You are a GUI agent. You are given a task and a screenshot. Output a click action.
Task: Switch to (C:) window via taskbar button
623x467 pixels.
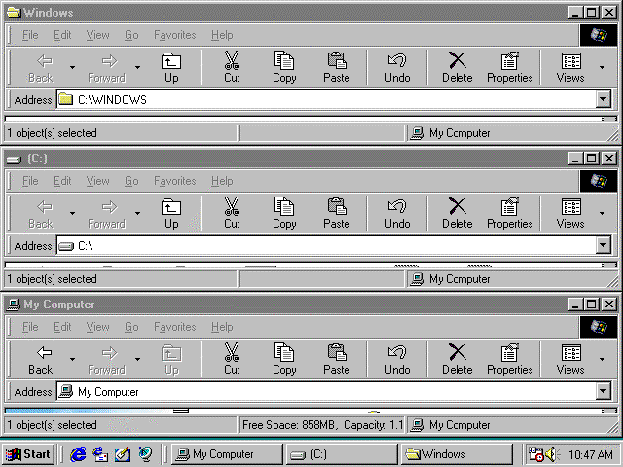(339, 454)
